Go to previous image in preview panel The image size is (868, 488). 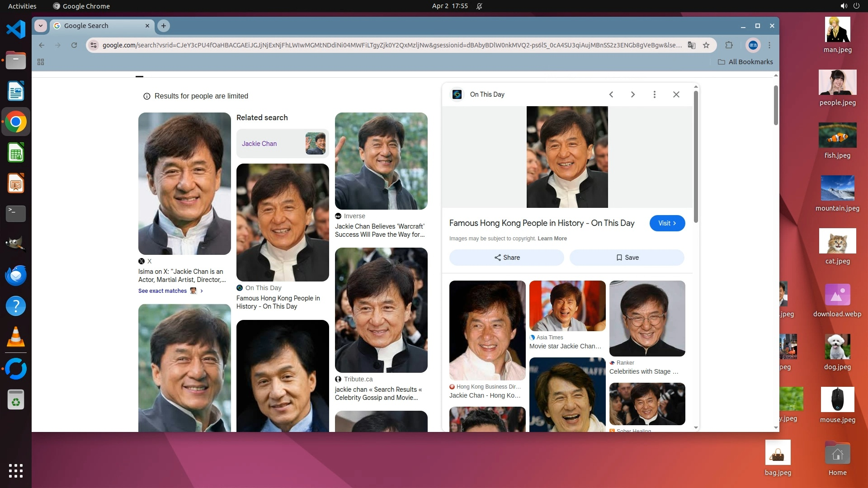611,94
